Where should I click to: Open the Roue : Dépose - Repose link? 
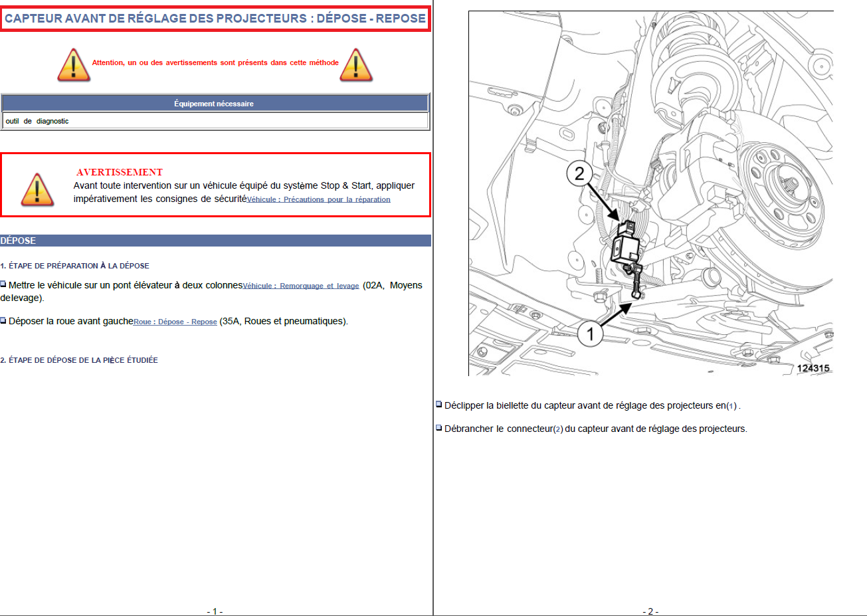point(175,322)
